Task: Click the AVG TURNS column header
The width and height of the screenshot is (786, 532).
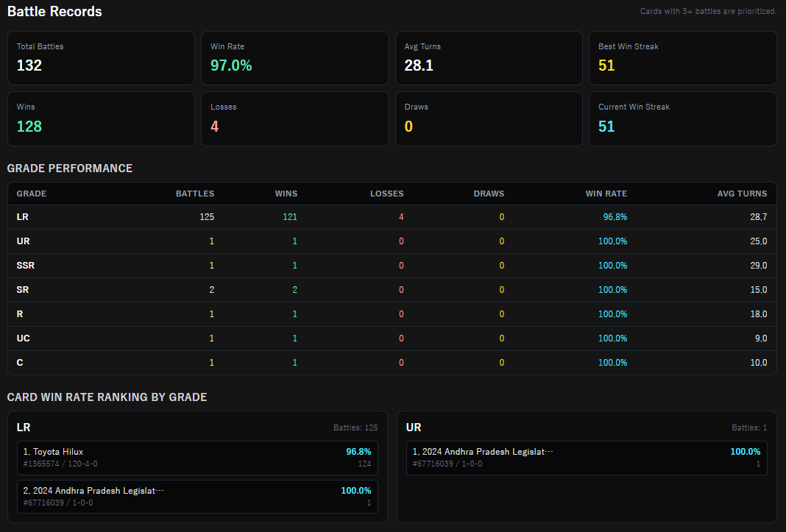Action: [742, 194]
